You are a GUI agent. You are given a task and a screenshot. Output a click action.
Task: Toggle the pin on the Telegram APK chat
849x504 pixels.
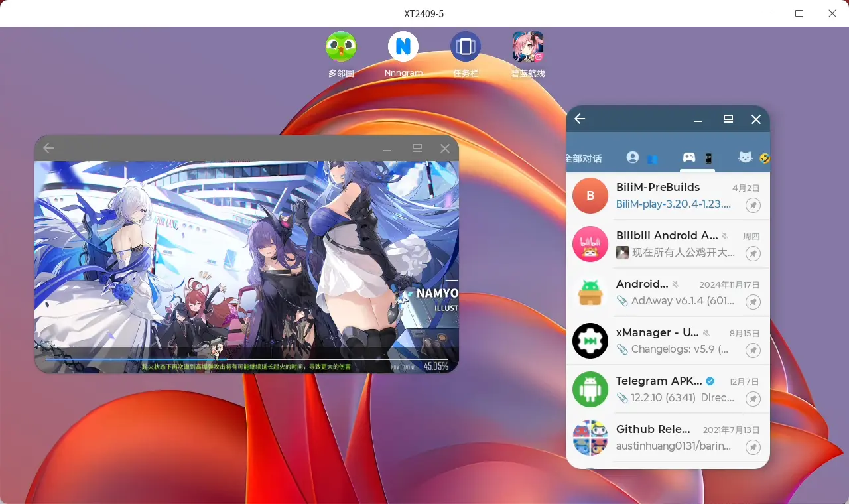tap(753, 399)
